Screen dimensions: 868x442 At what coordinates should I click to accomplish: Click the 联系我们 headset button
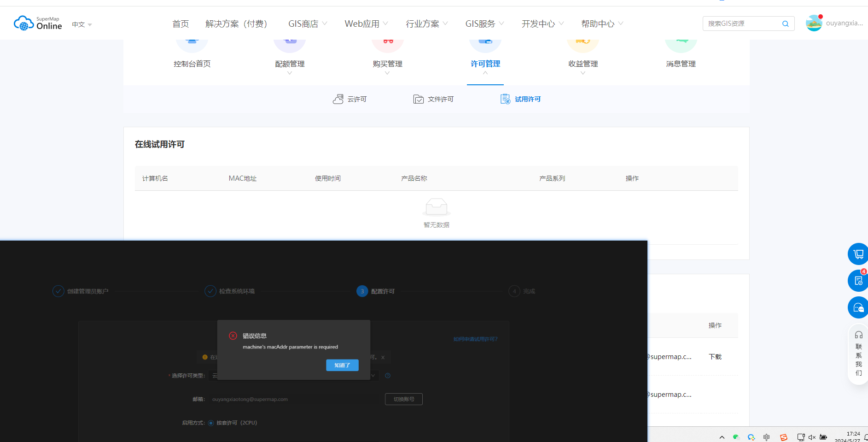point(858,354)
